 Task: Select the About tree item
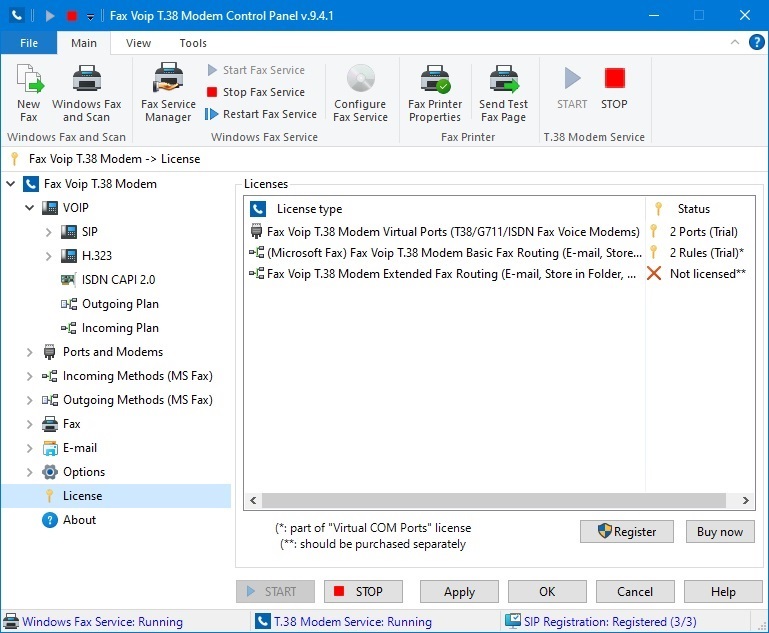coord(79,520)
